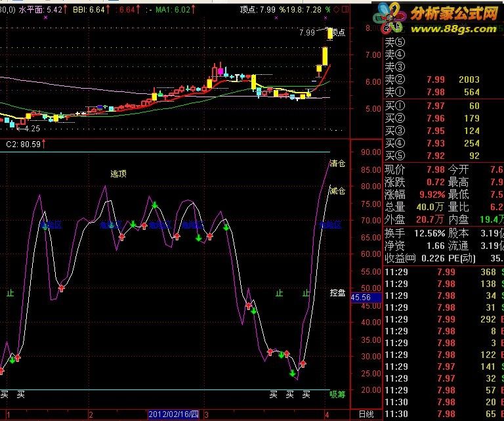The width and height of the screenshot is (504, 421).
Task: Select the 卖④ order book row
Action: tap(444, 55)
